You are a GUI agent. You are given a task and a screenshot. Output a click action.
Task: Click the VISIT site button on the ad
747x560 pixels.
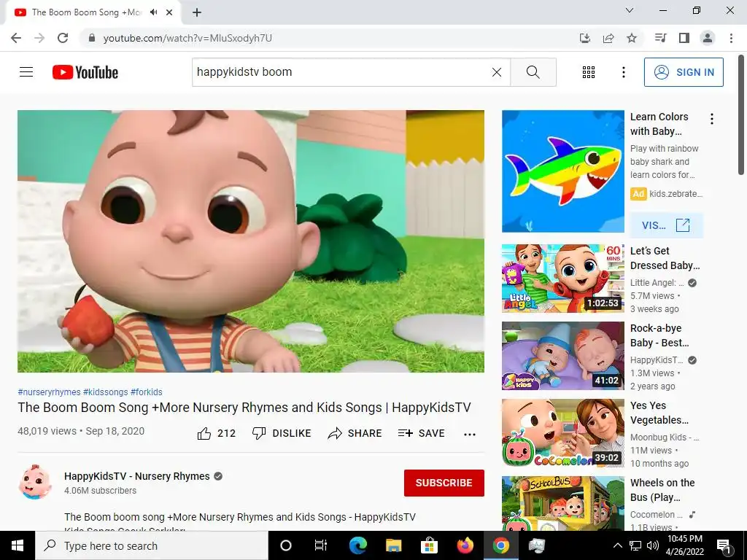pyautogui.click(x=666, y=225)
